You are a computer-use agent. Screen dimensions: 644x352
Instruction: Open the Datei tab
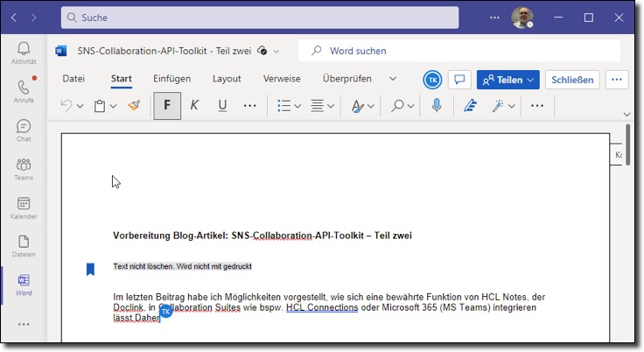pos(73,79)
